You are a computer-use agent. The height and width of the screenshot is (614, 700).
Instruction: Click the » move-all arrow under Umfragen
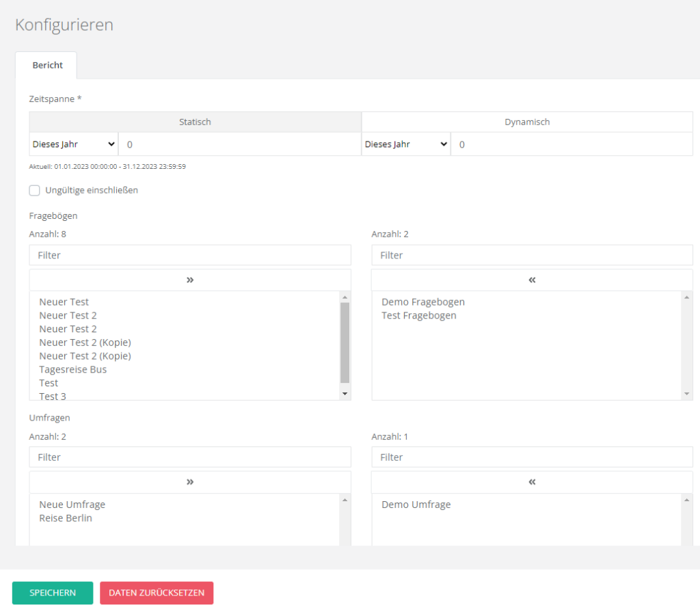(190, 482)
